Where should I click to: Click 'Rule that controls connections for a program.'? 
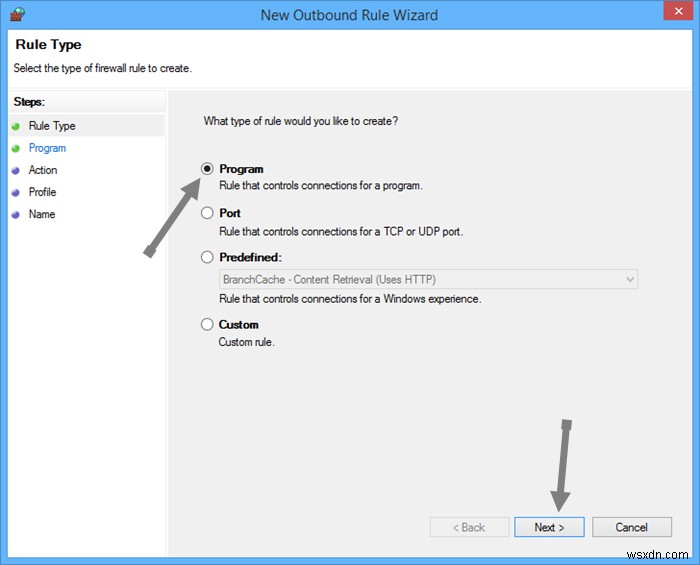[321, 185]
